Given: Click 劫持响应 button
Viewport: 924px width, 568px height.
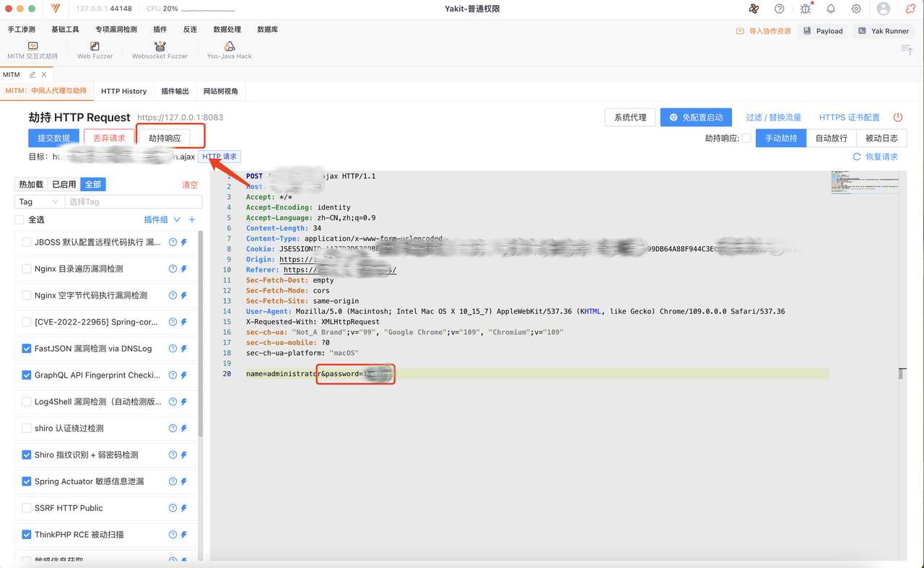Looking at the screenshot, I should pyautogui.click(x=165, y=138).
